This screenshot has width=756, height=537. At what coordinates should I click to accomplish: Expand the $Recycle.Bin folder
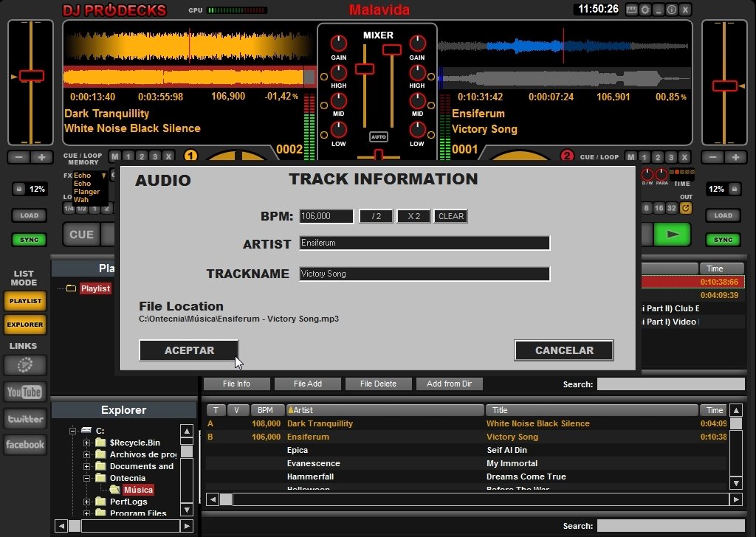point(87,443)
